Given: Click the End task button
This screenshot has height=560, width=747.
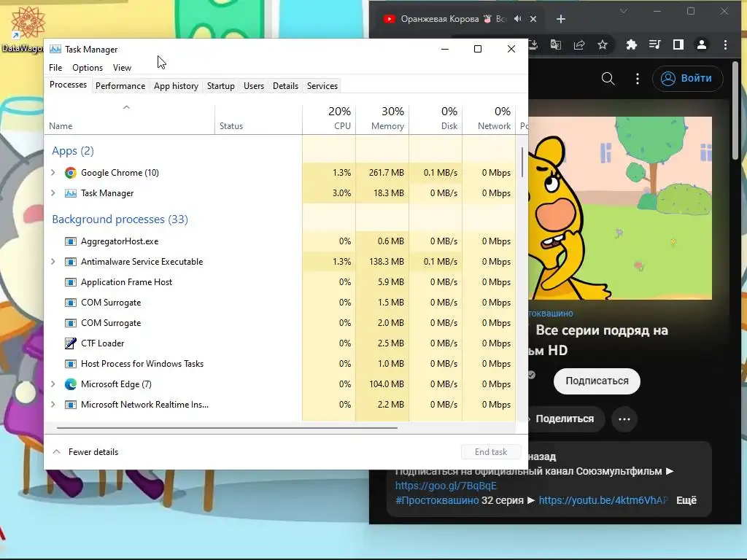Looking at the screenshot, I should (491, 452).
